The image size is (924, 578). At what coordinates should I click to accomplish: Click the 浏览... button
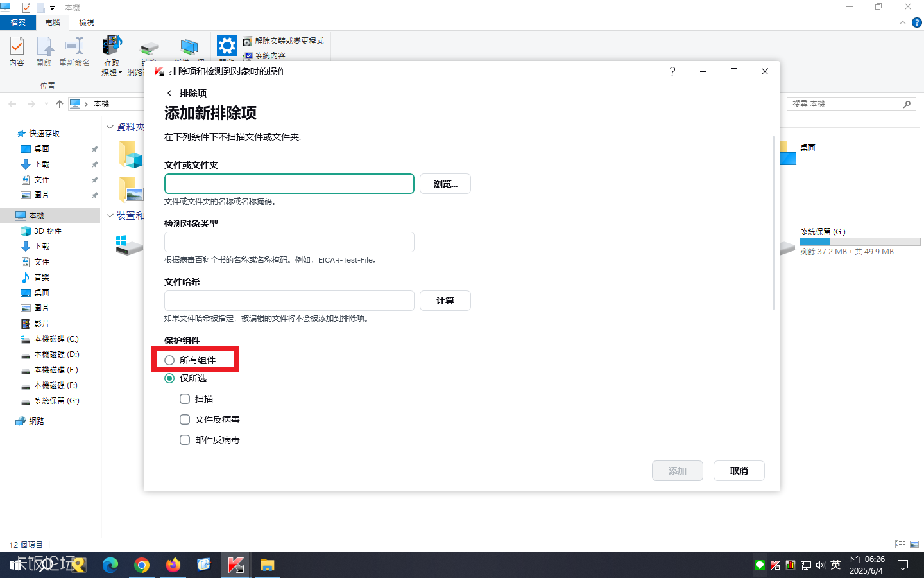click(445, 184)
